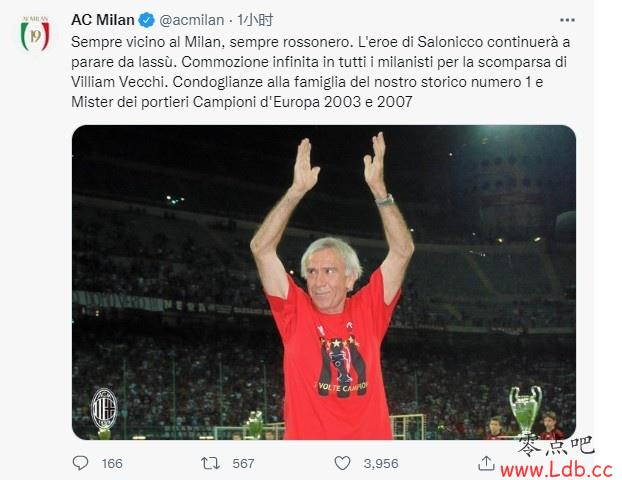Open the @acmilan handle link

click(192, 20)
